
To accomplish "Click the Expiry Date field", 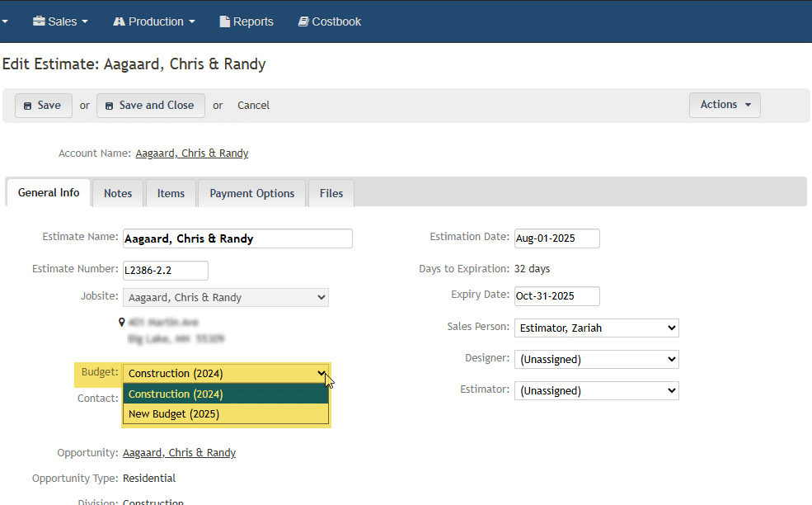I will tap(556, 296).
